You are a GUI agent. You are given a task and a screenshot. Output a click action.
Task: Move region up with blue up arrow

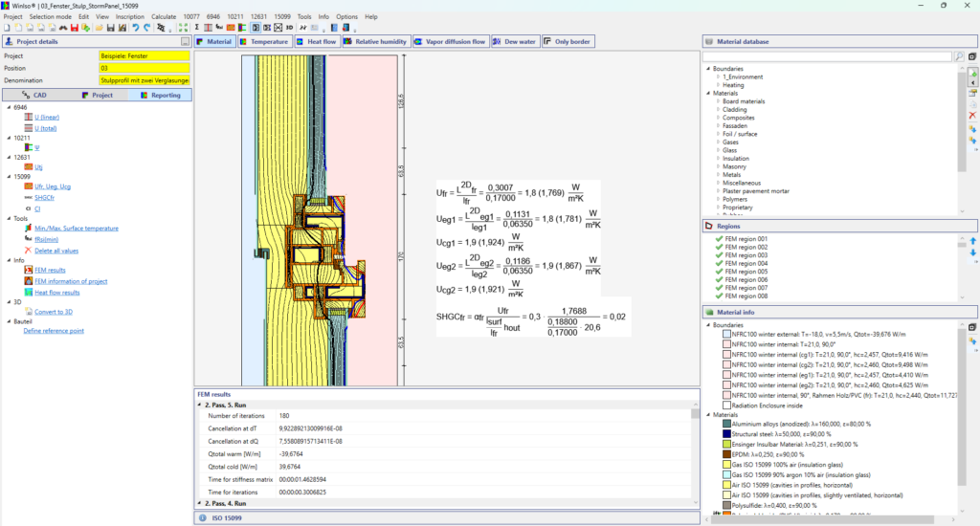pos(973,240)
